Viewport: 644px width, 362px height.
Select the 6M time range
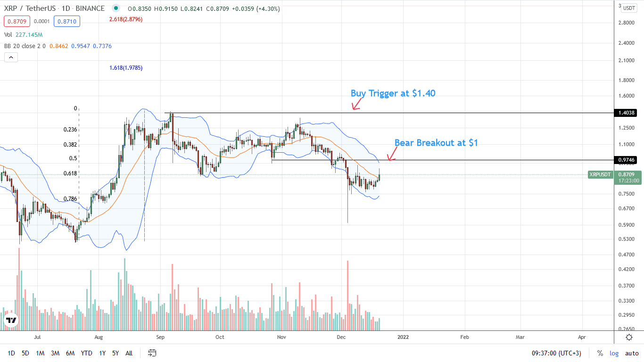(70, 353)
